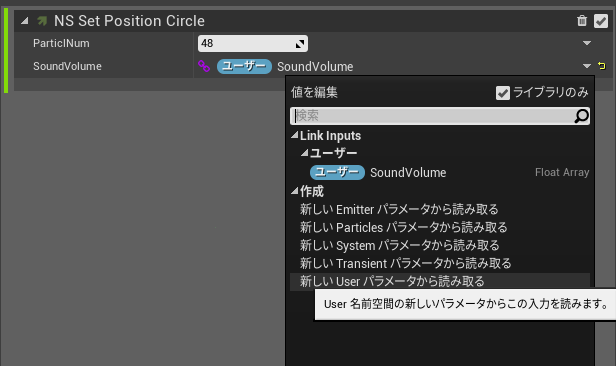Collapse the NS Set Position Circle module
This screenshot has width=616, height=366.
tap(25, 20)
